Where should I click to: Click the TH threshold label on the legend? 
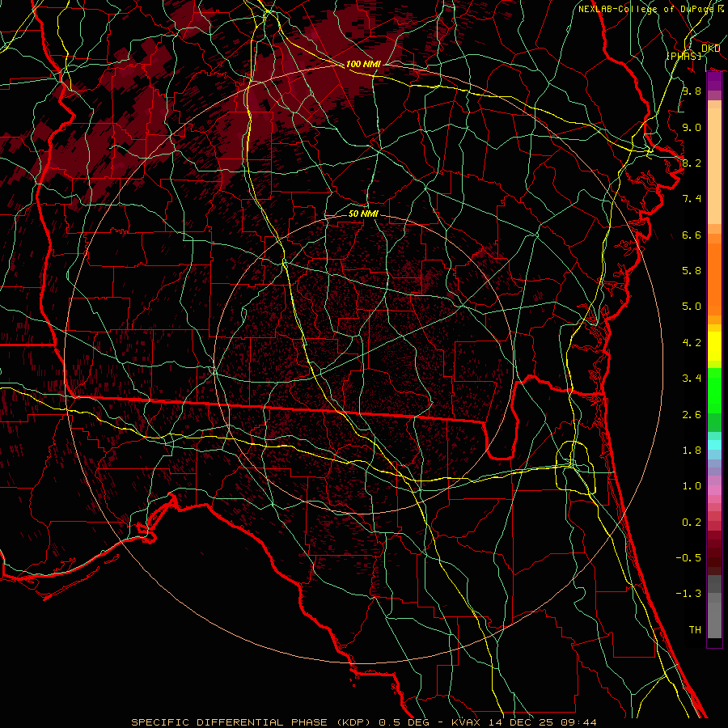point(694,629)
